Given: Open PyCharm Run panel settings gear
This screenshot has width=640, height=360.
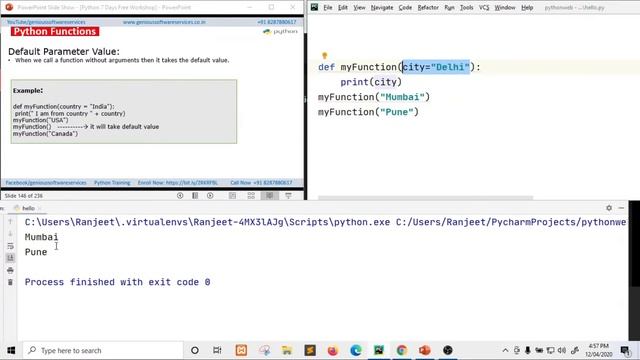Looking at the screenshot, I should click(x=609, y=208).
